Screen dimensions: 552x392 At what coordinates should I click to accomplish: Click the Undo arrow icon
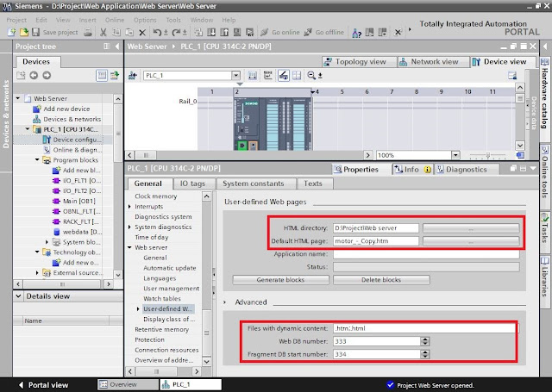pos(157,33)
